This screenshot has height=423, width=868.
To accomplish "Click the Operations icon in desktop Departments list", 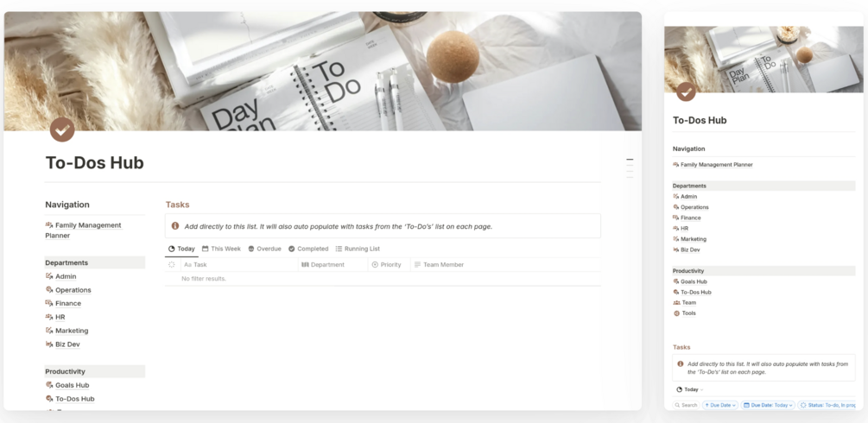I will coord(49,289).
